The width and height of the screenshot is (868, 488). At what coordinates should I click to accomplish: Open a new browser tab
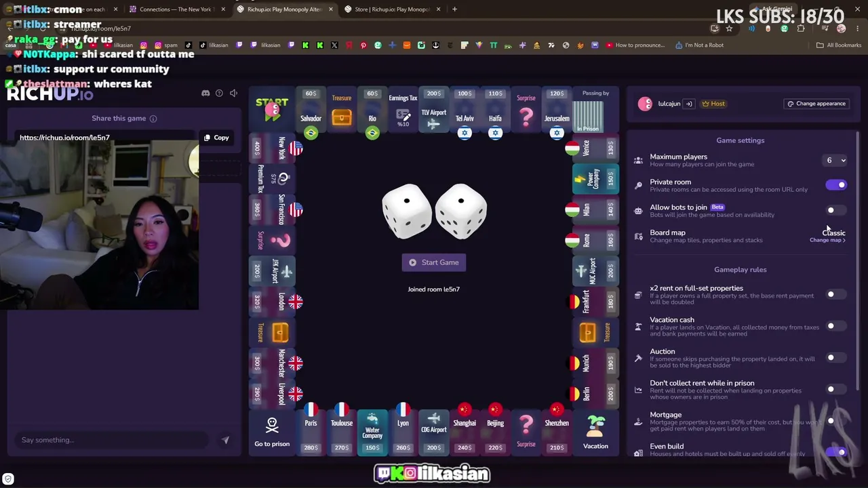[454, 9]
